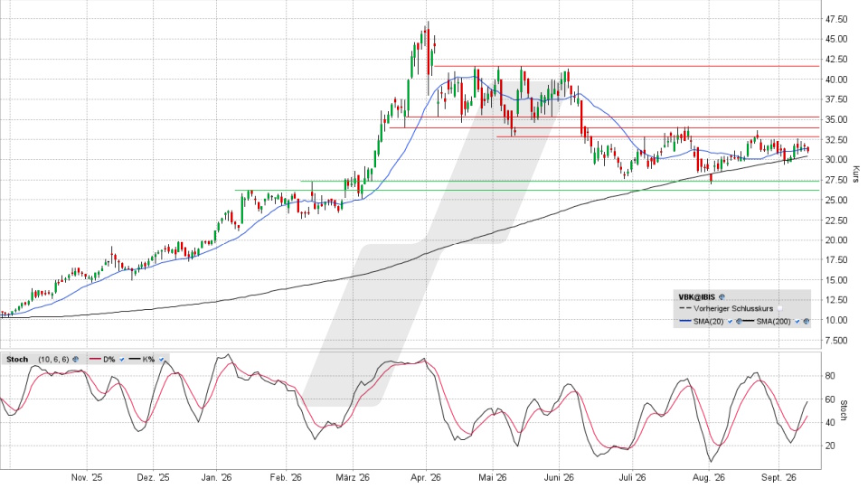Click the 20 level on the Stoch axis
Screen dimensions: 868x488
click(830, 446)
